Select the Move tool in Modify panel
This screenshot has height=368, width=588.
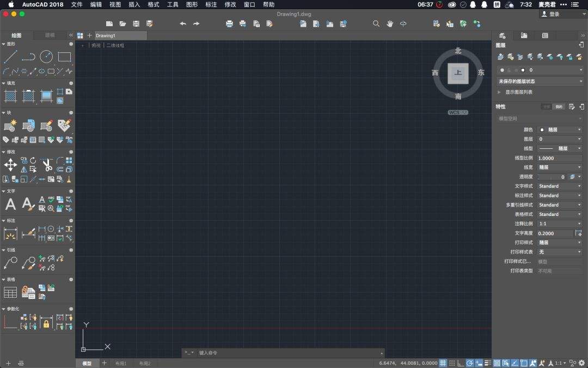click(10, 165)
